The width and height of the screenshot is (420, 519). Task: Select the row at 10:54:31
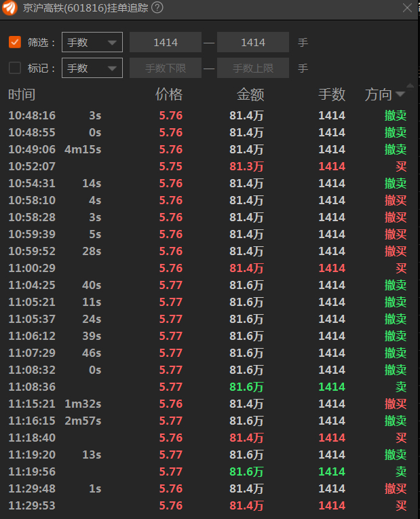click(x=208, y=183)
